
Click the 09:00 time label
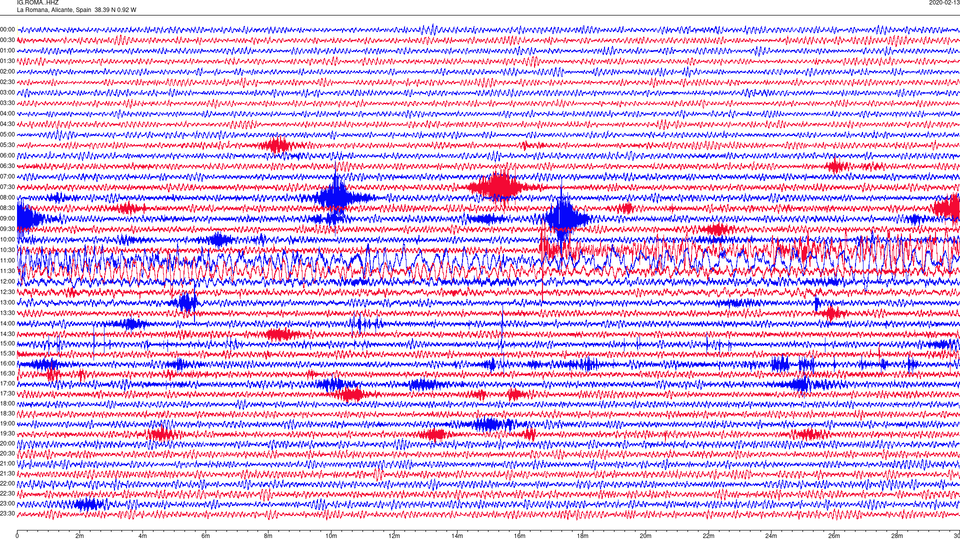(x=7, y=219)
